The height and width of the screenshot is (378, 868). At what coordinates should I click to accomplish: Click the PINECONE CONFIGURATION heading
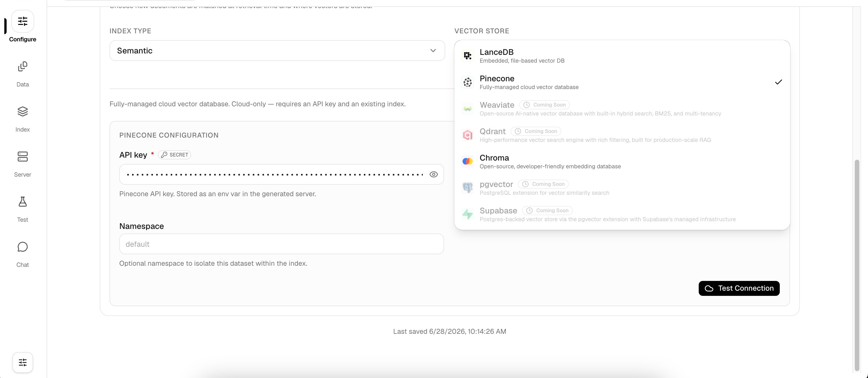coord(169,135)
